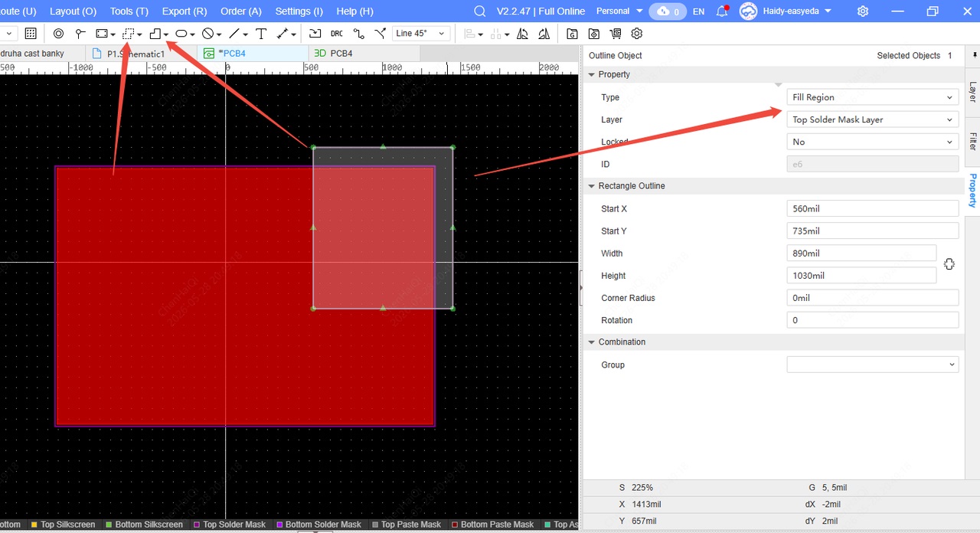Run the DRC check
Image resolution: width=980 pixels, height=533 pixels.
click(x=337, y=34)
